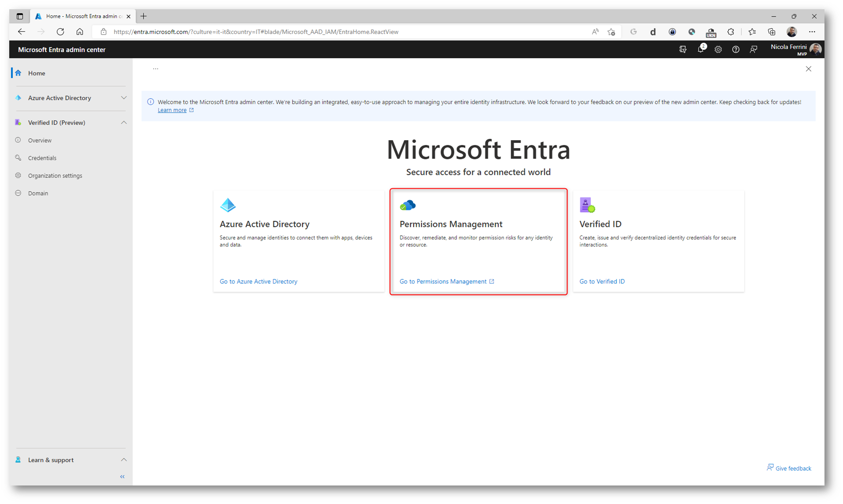Open the browser collections icon

tap(771, 32)
